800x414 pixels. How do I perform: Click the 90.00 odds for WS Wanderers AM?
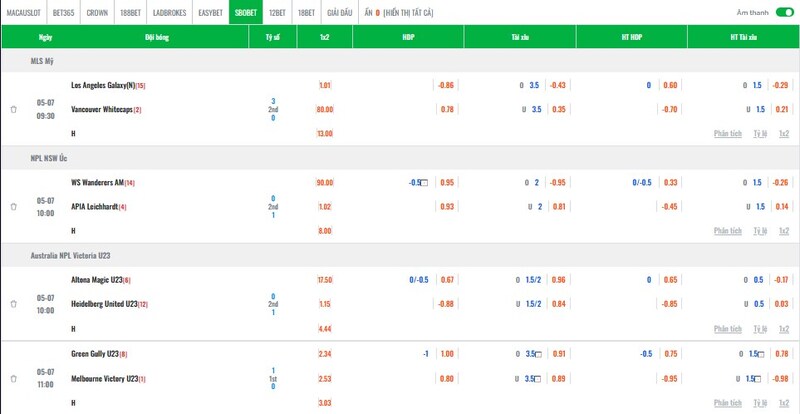pos(325,183)
